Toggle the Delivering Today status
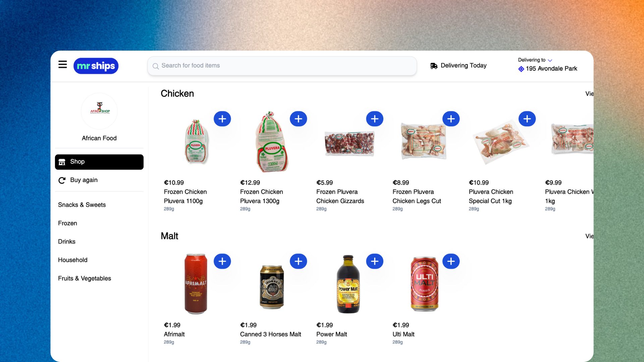 click(458, 65)
